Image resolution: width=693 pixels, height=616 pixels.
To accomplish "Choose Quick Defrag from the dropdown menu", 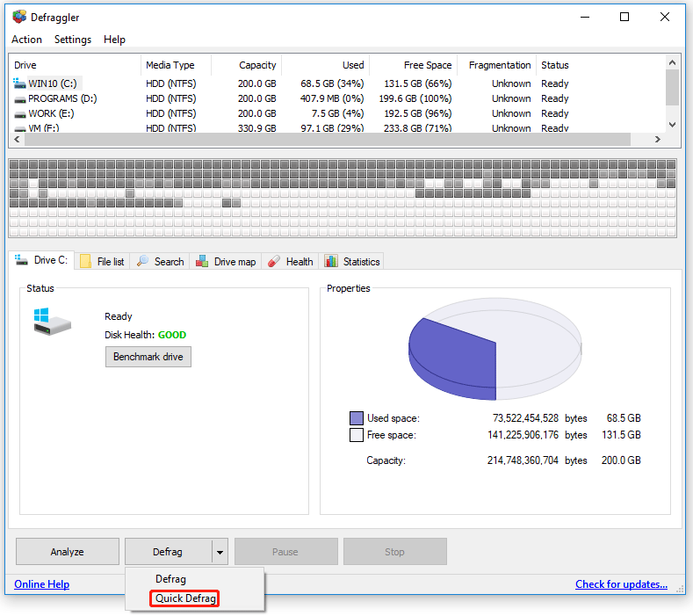I will [x=184, y=598].
